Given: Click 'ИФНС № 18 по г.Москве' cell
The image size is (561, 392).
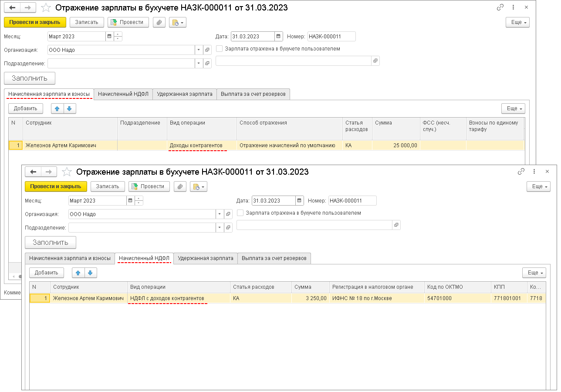Looking at the screenshot, I should pyautogui.click(x=377, y=298).
